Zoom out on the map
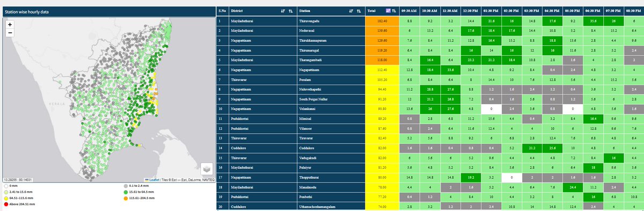The width and height of the screenshot is (644, 211). tap(10, 33)
